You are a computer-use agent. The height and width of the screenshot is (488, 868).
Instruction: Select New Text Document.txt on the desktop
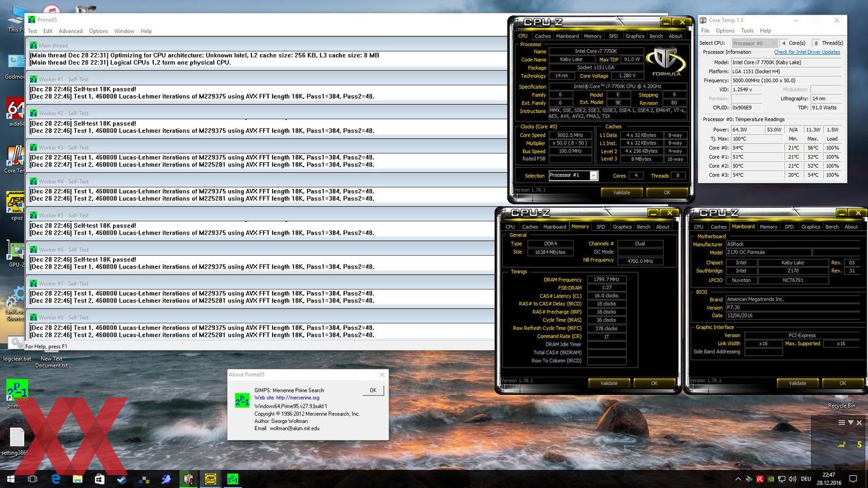[51, 362]
